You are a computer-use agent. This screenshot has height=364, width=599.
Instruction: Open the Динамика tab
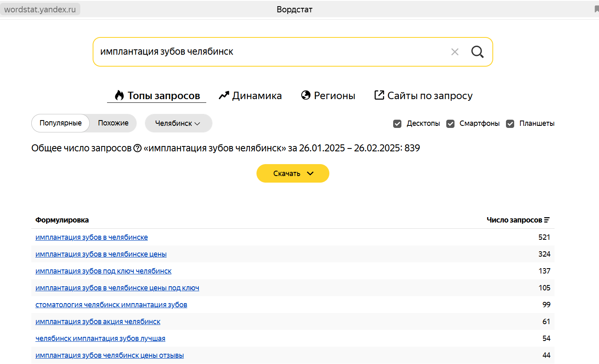(x=256, y=96)
